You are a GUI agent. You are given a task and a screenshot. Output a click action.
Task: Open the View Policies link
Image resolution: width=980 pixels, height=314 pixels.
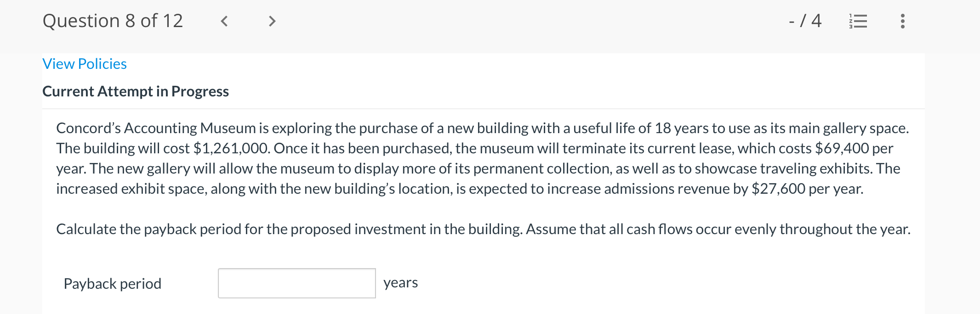[85, 64]
